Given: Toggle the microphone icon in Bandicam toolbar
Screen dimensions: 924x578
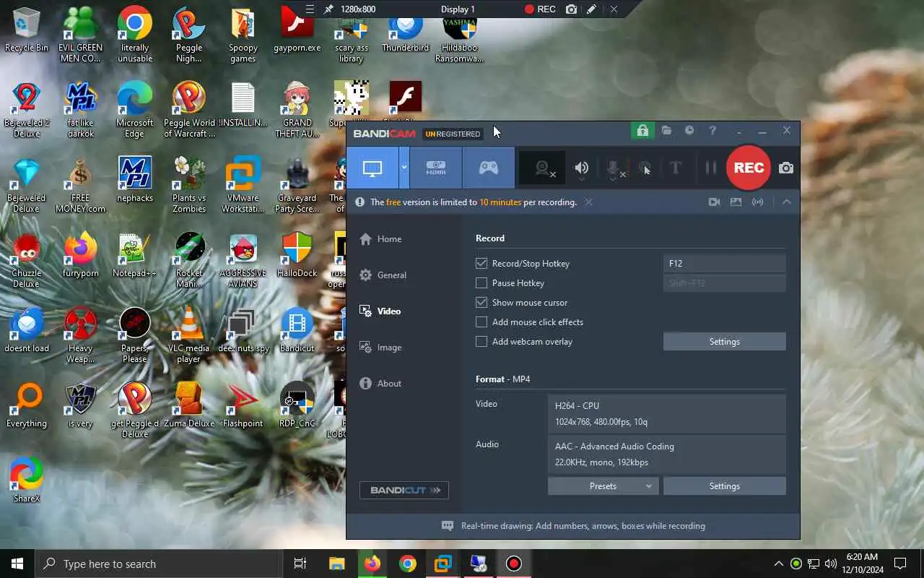Looking at the screenshot, I should [614, 168].
